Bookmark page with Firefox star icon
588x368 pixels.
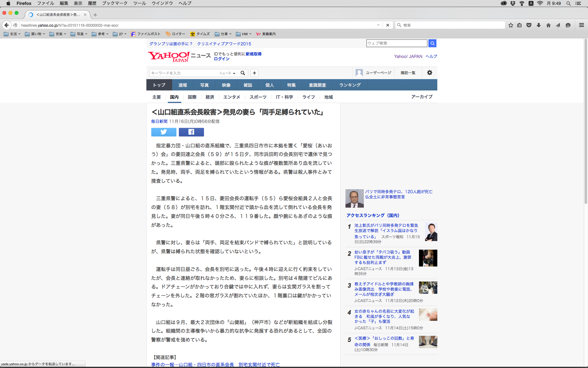click(x=511, y=25)
